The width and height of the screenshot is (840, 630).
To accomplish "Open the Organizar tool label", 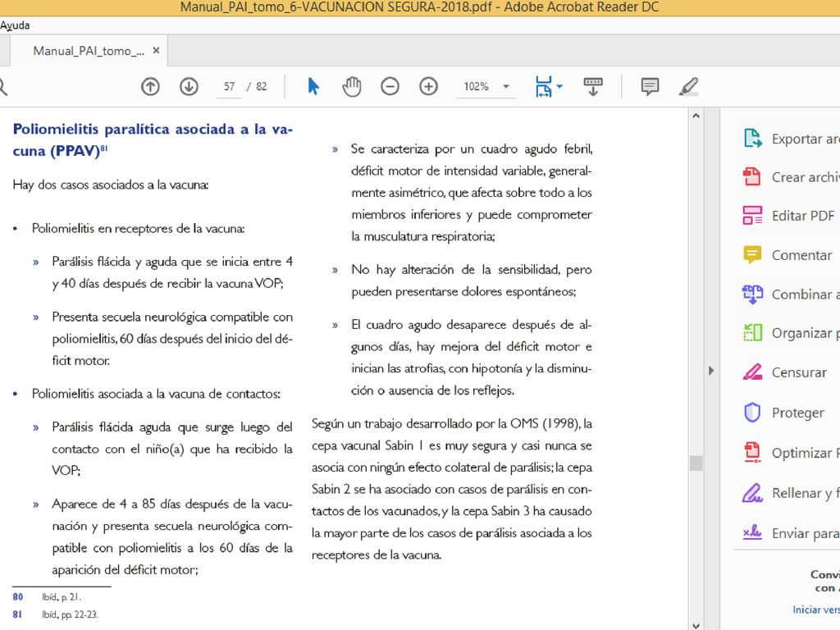I will point(806,333).
